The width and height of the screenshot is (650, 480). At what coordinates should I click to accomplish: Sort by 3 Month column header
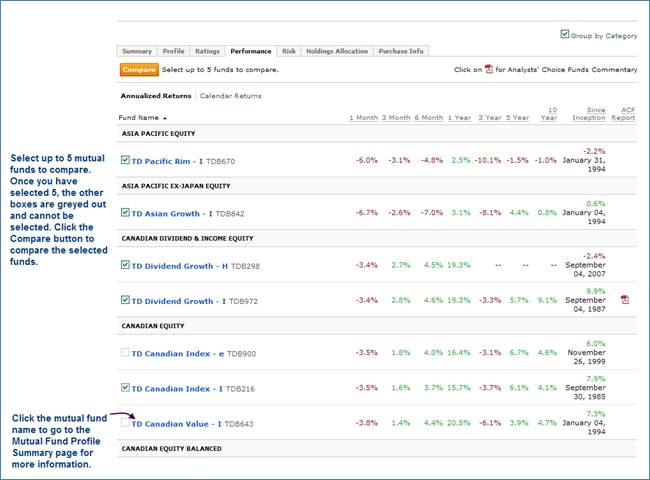coord(396,118)
